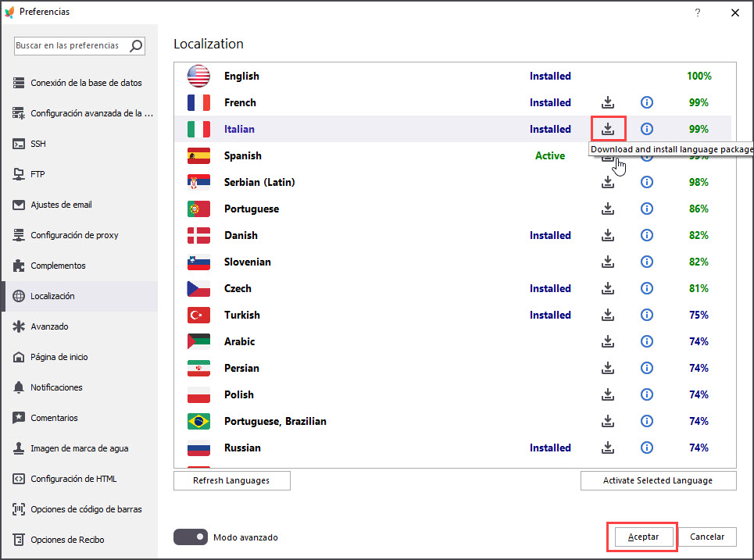Select the French language name
Viewport: 754px width, 560px height.
[x=240, y=102]
